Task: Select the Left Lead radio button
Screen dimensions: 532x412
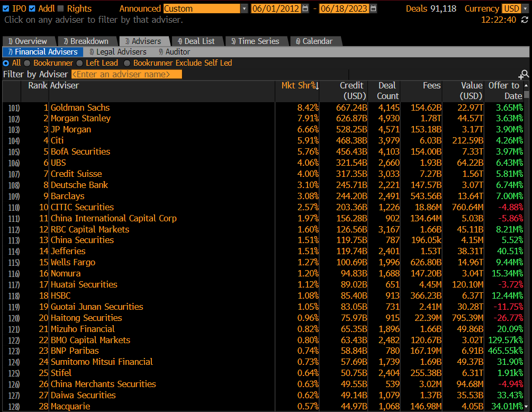Action: [80, 63]
